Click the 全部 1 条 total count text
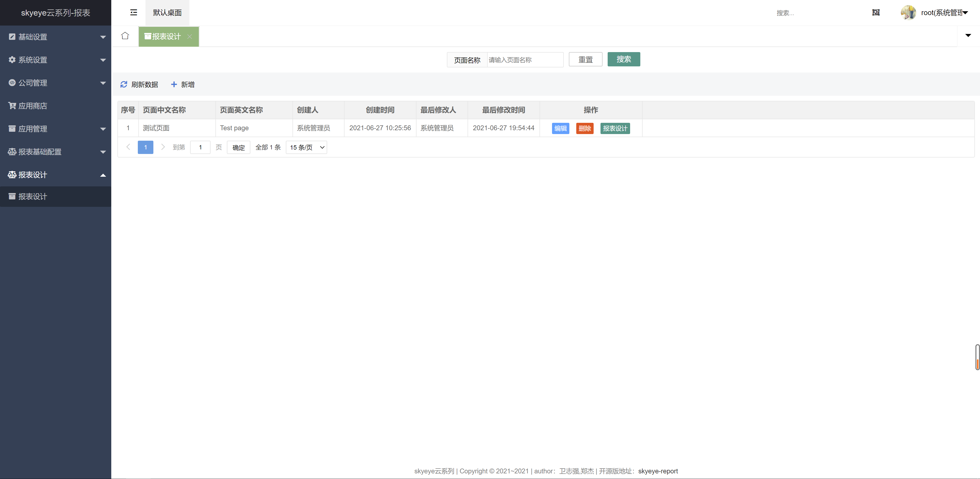980x479 pixels. (x=268, y=147)
